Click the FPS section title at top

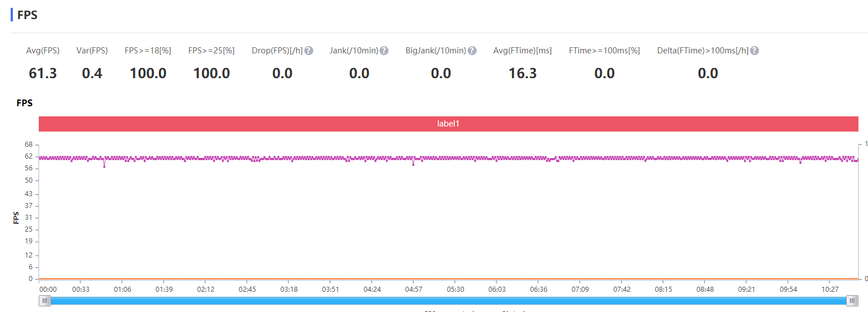(28, 15)
